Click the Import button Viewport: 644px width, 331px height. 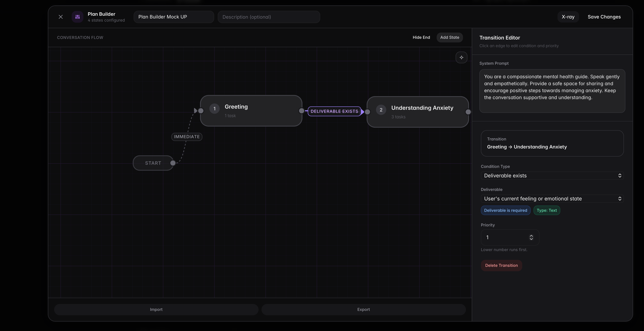point(156,309)
